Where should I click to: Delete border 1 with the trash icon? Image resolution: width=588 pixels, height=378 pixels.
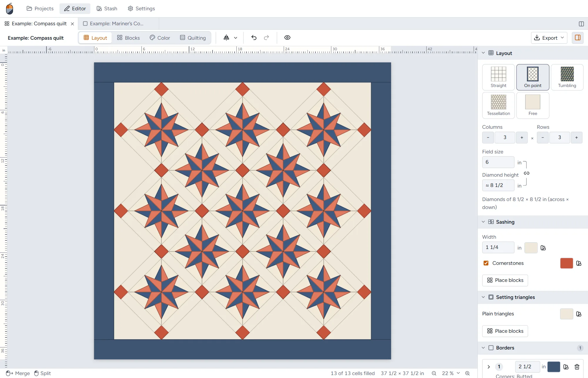[x=577, y=367]
